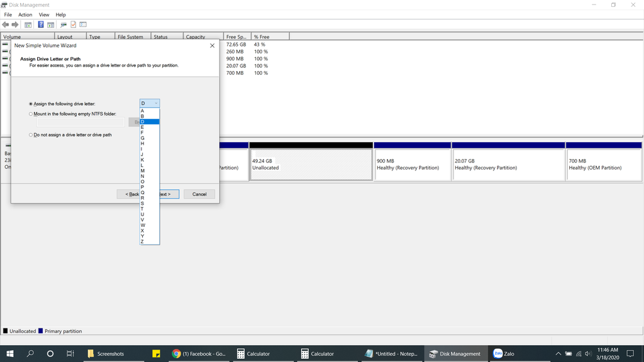Select the 49.24 GB Unallocated partition block
This screenshot has height=362, width=644.
[311, 164]
